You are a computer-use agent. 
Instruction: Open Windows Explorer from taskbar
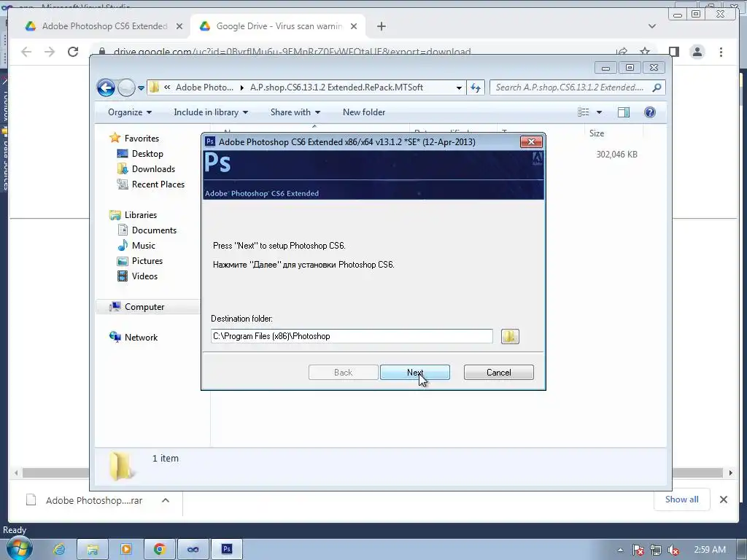coord(93,550)
